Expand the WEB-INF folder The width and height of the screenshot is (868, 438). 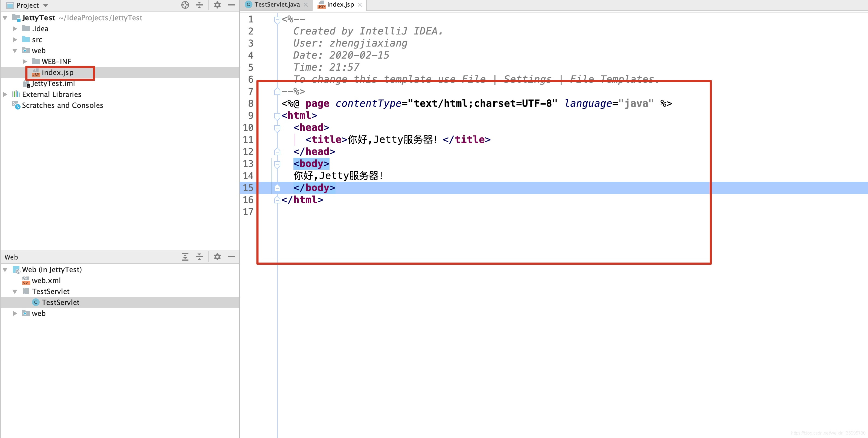(25, 62)
